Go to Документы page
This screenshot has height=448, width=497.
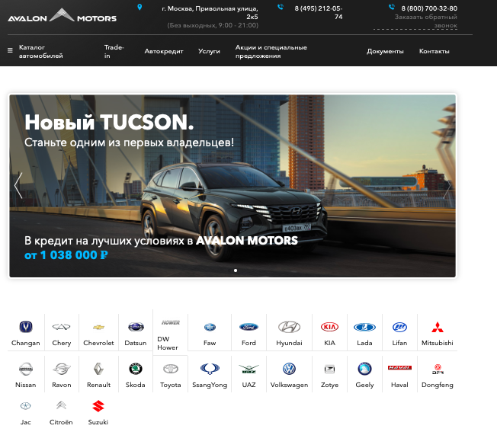pos(385,51)
